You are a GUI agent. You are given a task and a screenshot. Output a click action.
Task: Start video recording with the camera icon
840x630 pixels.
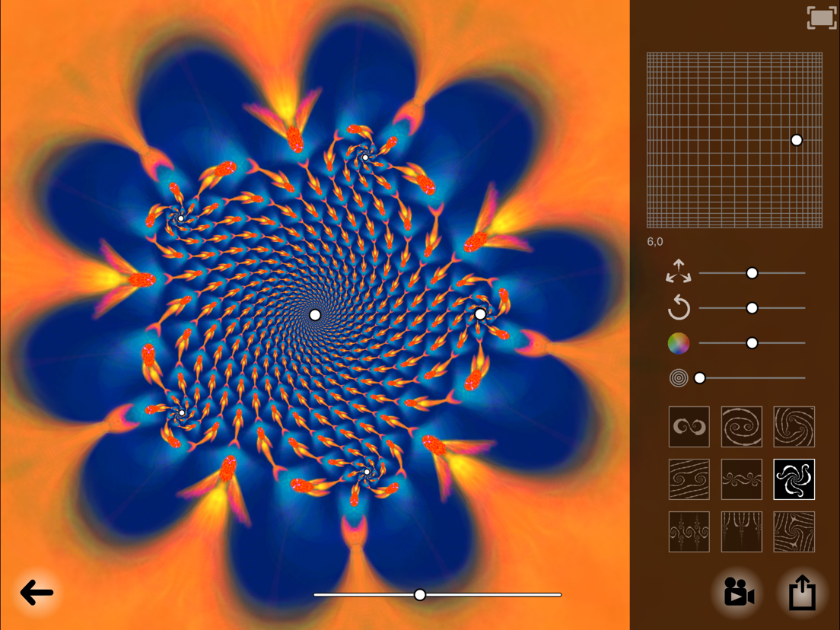coord(739,591)
